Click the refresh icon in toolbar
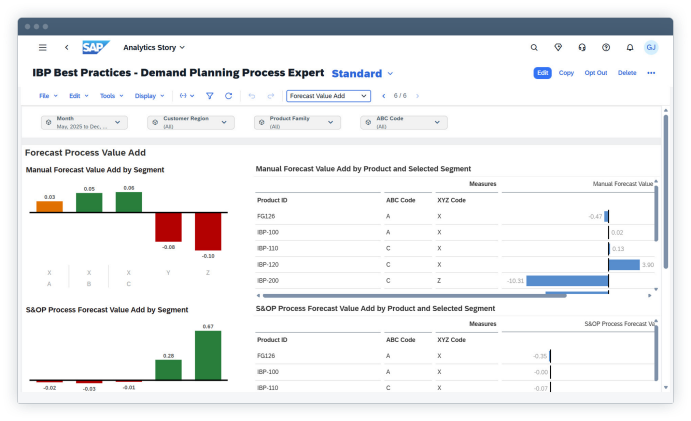The height and width of the screenshot is (421, 691). pos(228,96)
